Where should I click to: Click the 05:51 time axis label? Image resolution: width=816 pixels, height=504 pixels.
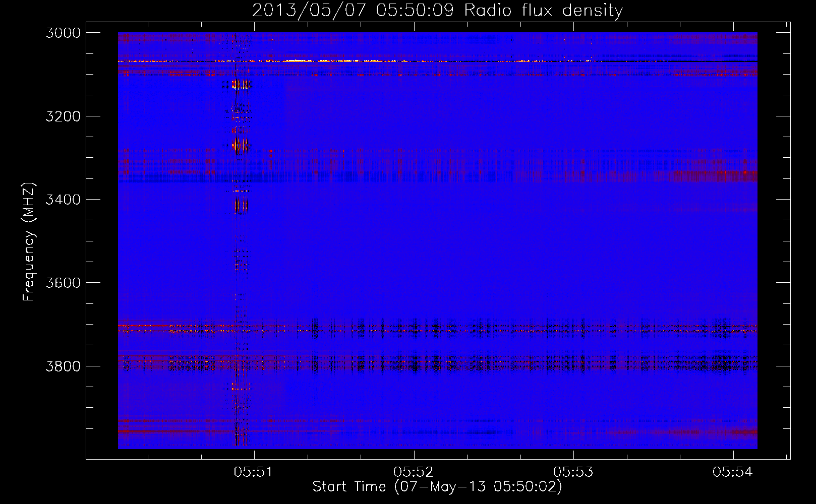[253, 472]
